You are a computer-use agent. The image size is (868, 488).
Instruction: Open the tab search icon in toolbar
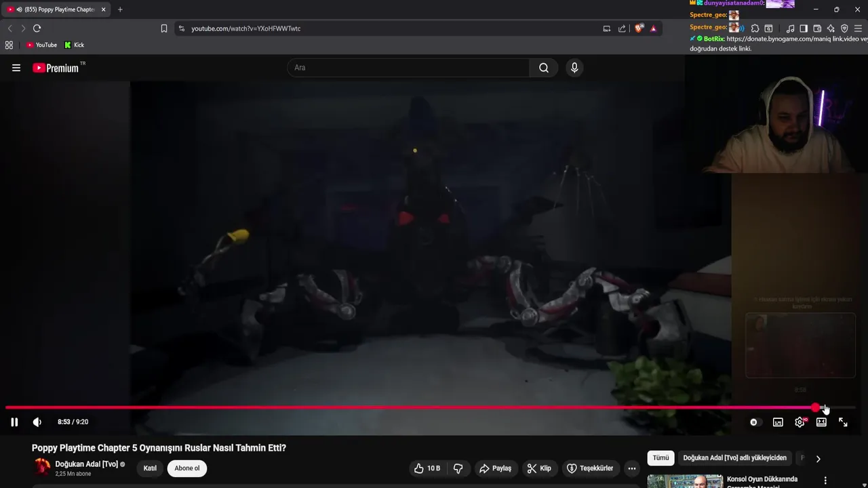click(768, 28)
